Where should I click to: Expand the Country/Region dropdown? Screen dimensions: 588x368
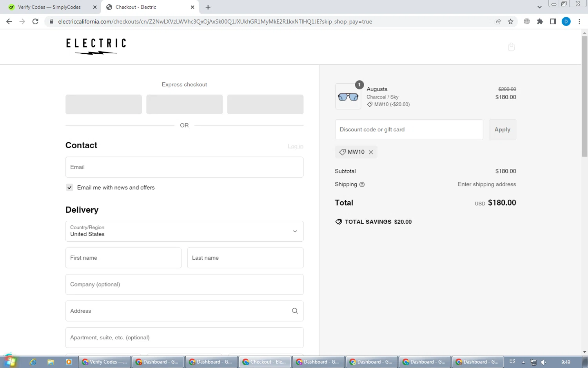coord(184,231)
